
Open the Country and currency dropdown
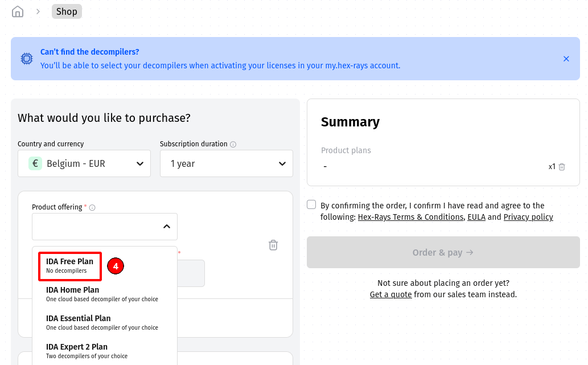[84, 163]
